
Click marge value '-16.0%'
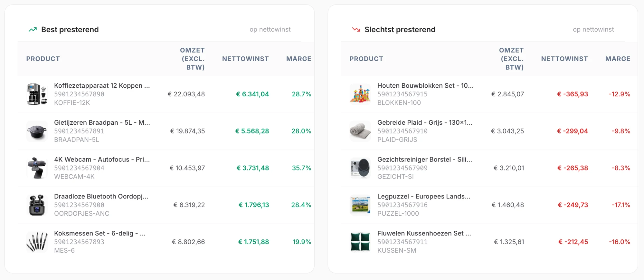[620, 242]
